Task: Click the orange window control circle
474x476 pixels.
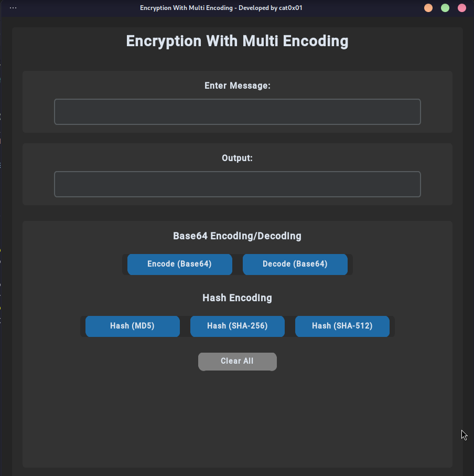Action: 428,8
